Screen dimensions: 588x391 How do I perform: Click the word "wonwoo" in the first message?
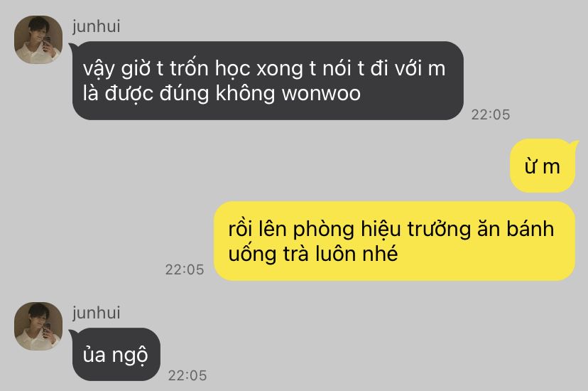point(321,93)
